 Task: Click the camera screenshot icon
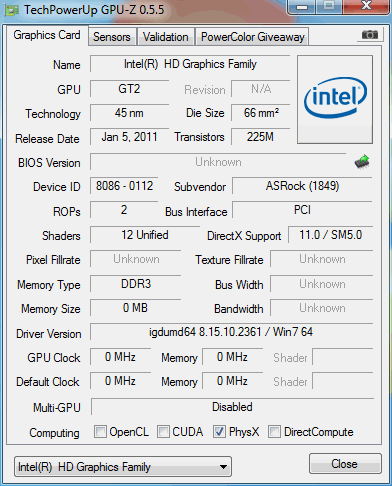pyautogui.click(x=369, y=35)
